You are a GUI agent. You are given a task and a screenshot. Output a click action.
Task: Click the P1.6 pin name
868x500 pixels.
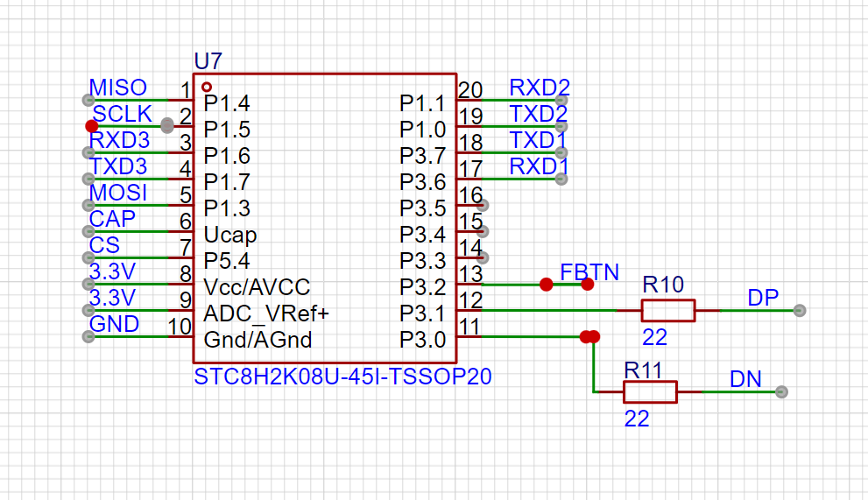[x=227, y=156]
